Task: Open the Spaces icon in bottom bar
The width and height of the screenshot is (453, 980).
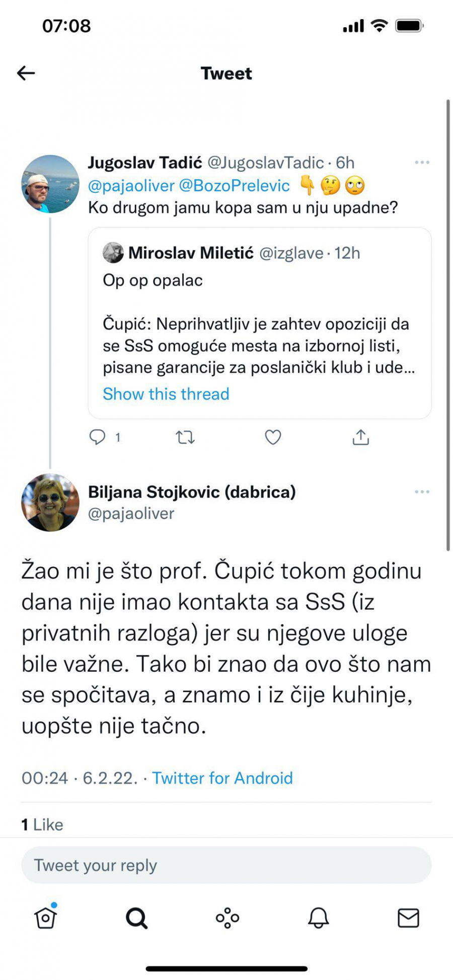Action: (226, 918)
